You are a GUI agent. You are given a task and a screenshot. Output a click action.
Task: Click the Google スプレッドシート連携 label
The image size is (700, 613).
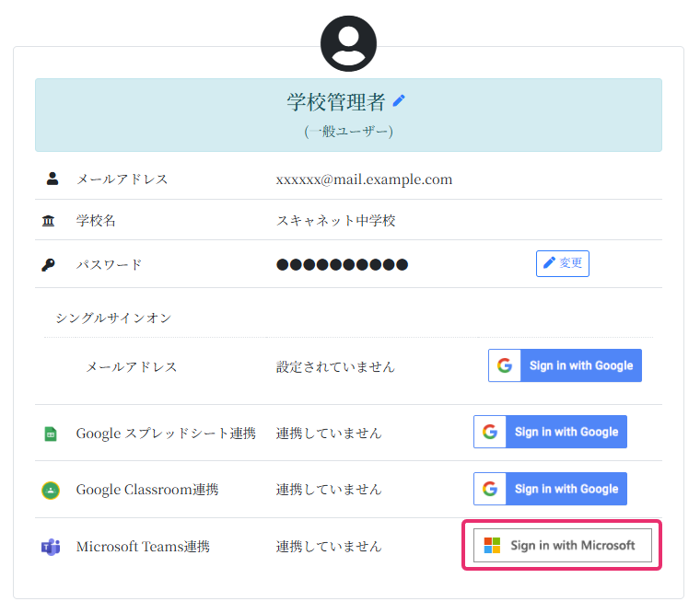point(166,434)
